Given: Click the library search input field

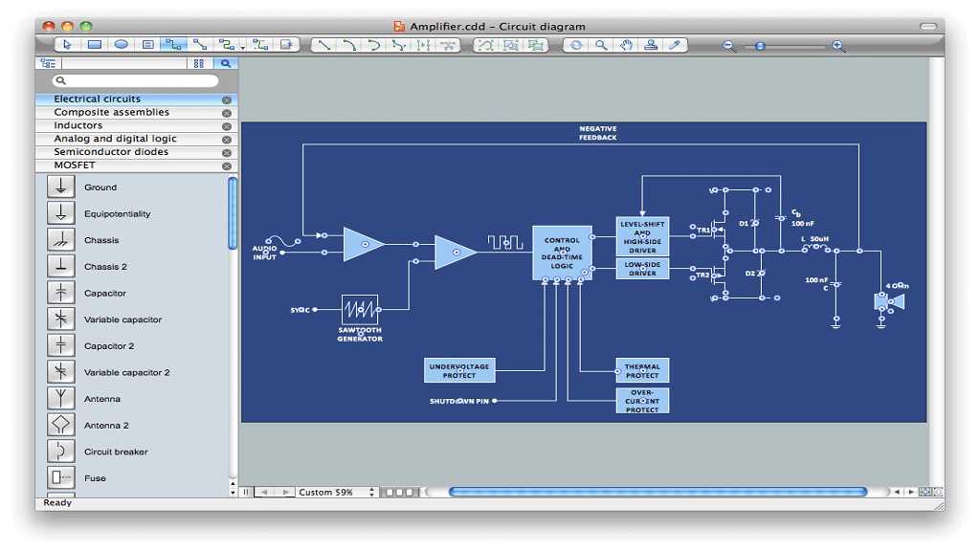Looking at the screenshot, I should 136,80.
